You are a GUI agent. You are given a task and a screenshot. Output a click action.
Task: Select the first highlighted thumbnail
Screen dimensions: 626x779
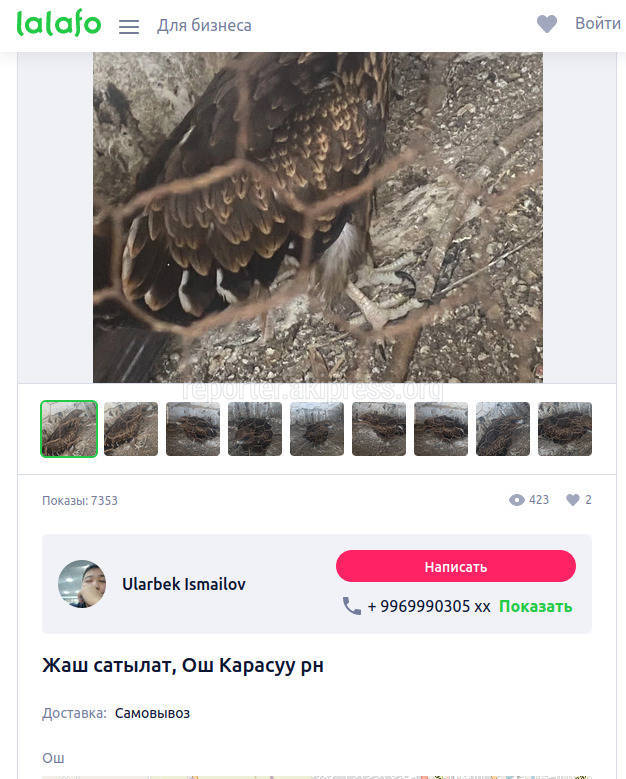click(69, 429)
